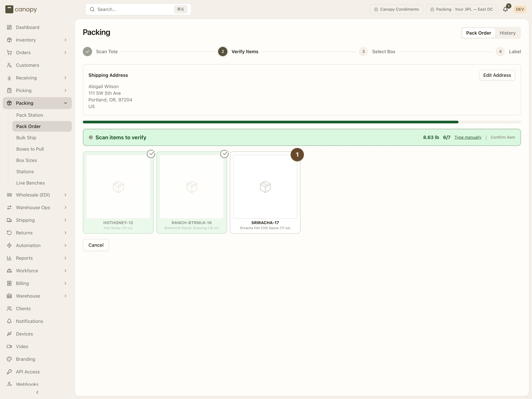Click the Scan Tote completed step
The width and height of the screenshot is (532, 399).
(100, 52)
